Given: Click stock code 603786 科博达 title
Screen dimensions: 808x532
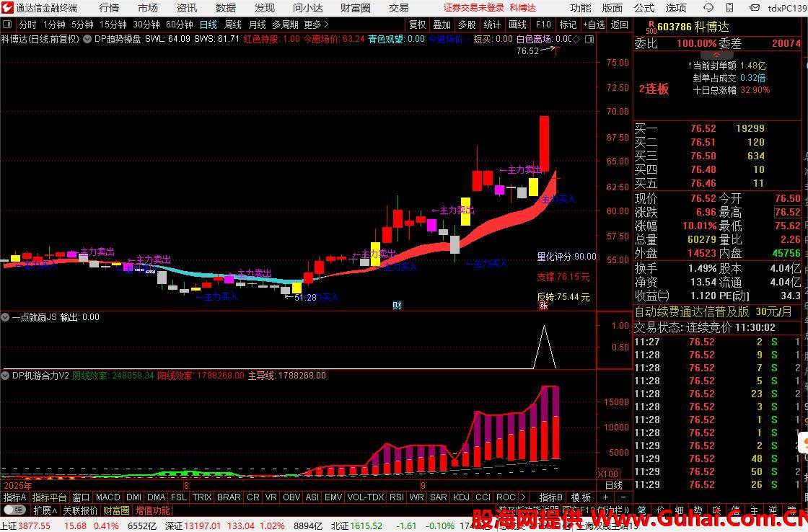Looking at the screenshot, I should tap(693, 27).
